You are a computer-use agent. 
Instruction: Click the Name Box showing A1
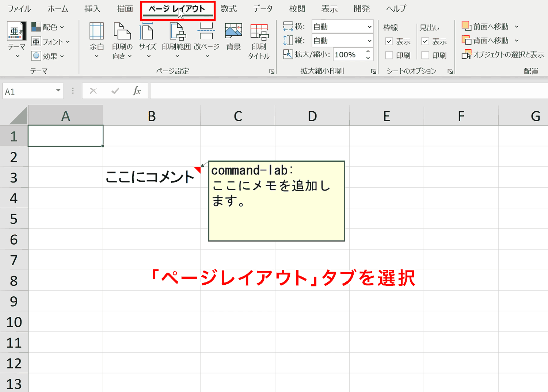point(28,91)
